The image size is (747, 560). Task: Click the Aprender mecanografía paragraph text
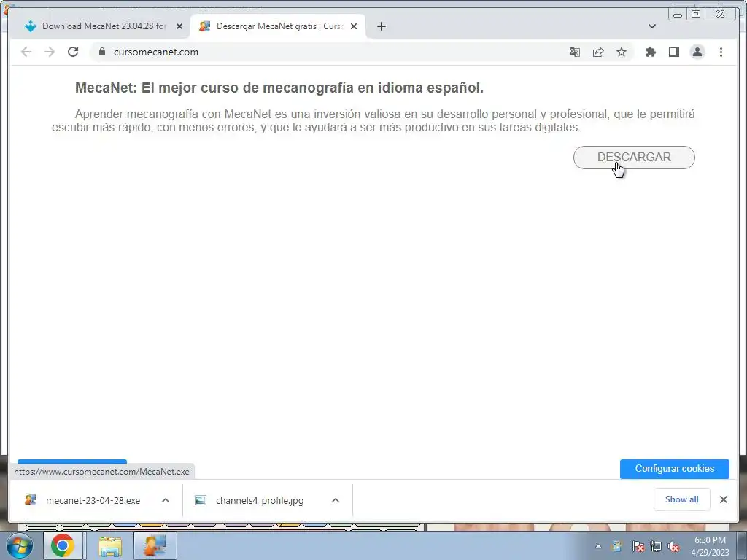pos(373,121)
